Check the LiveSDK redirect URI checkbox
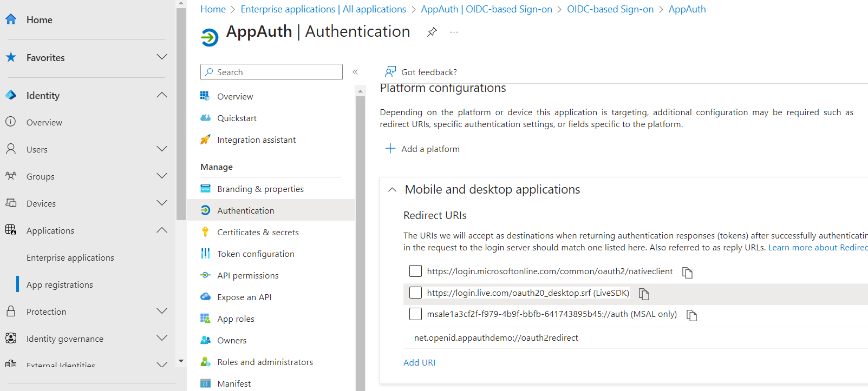Image resolution: width=868 pixels, height=391 pixels. (415, 293)
